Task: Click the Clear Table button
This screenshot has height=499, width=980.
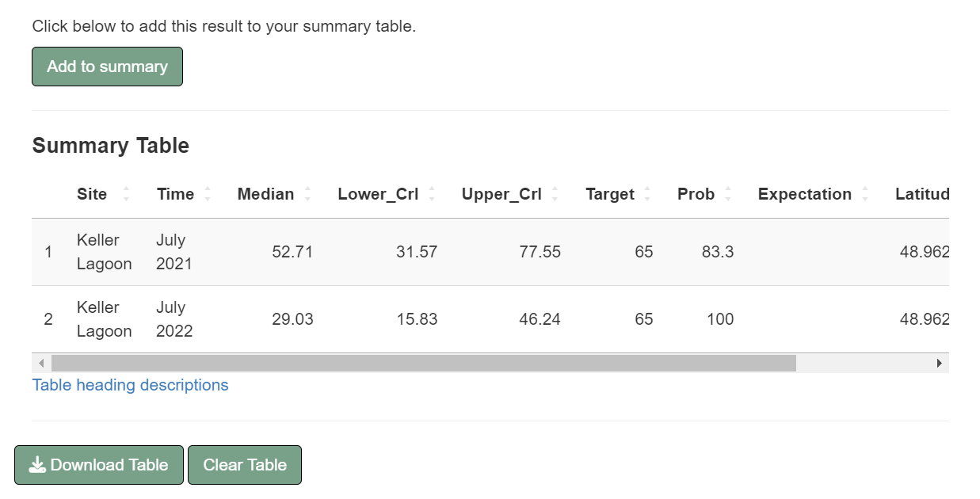Action: click(x=244, y=465)
